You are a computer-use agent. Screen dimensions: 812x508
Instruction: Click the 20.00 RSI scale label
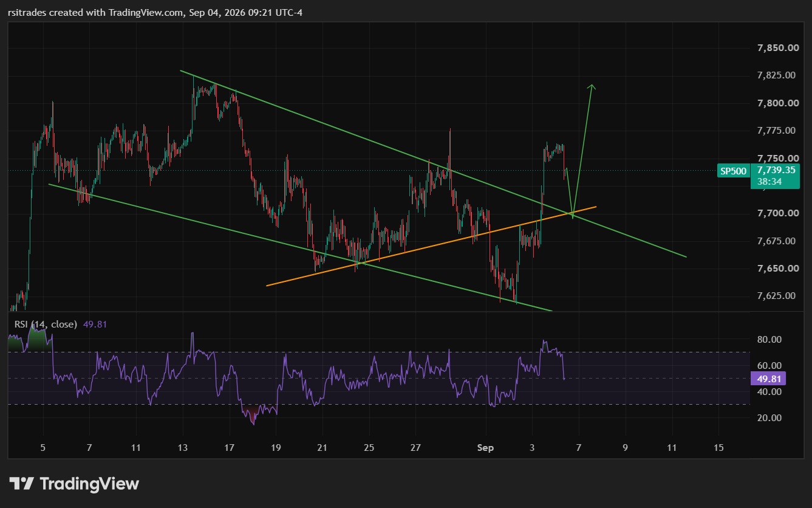click(x=769, y=417)
